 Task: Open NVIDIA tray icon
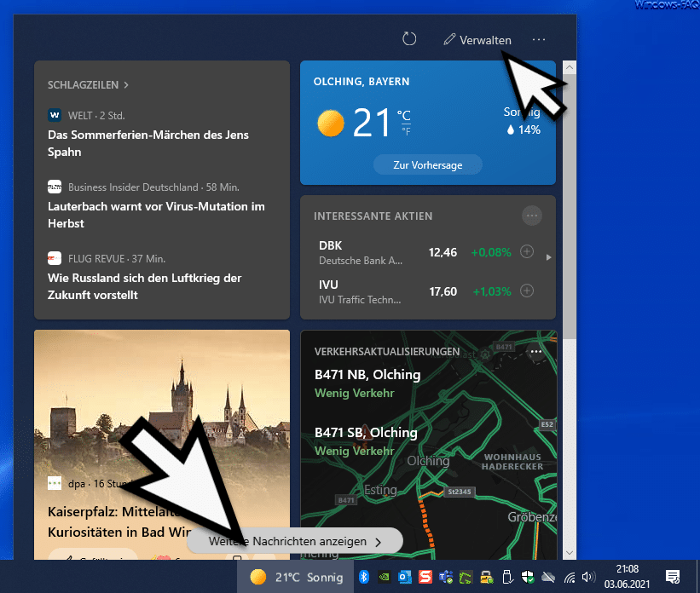pos(384,578)
